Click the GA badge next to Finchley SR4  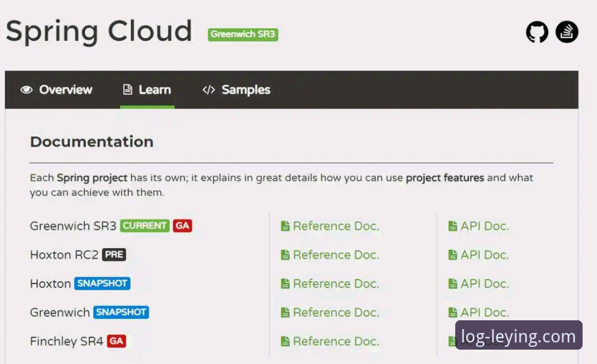[116, 341]
